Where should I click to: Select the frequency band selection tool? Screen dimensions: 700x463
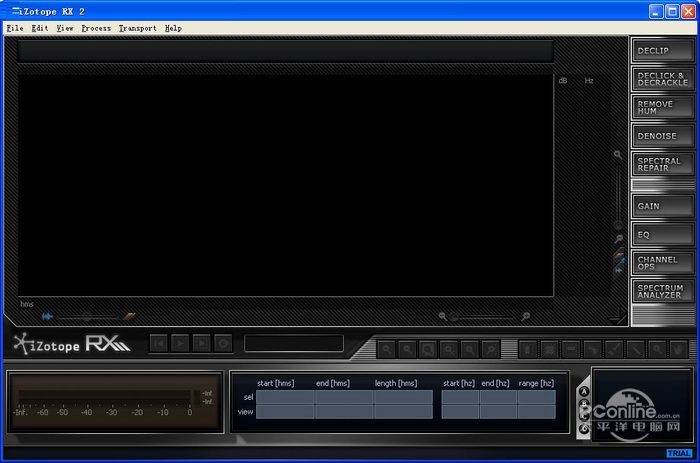[571, 350]
